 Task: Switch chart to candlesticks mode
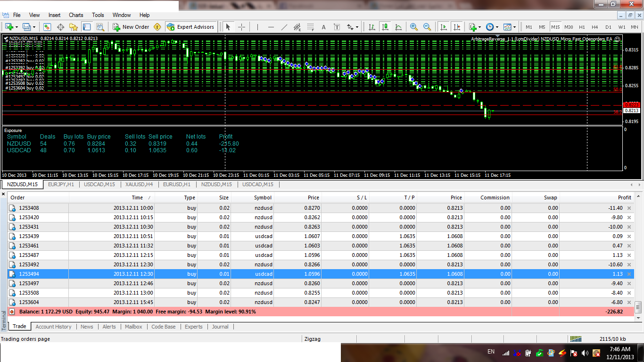tap(385, 27)
